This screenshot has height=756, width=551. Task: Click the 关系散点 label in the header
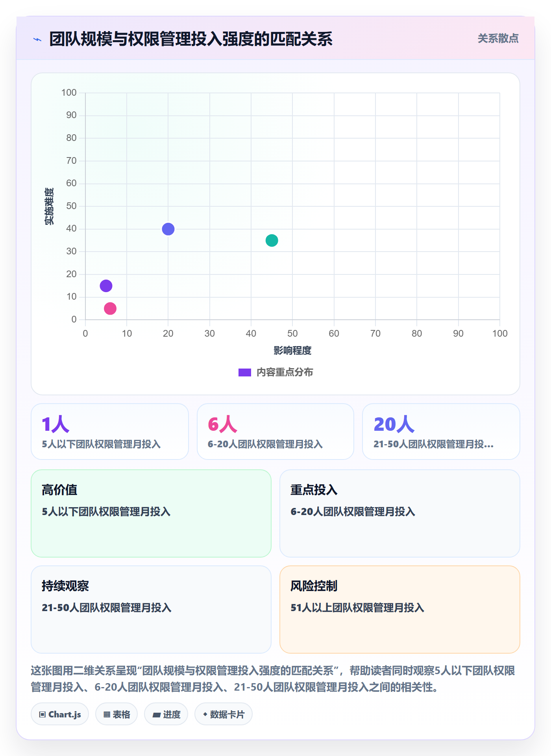(498, 39)
